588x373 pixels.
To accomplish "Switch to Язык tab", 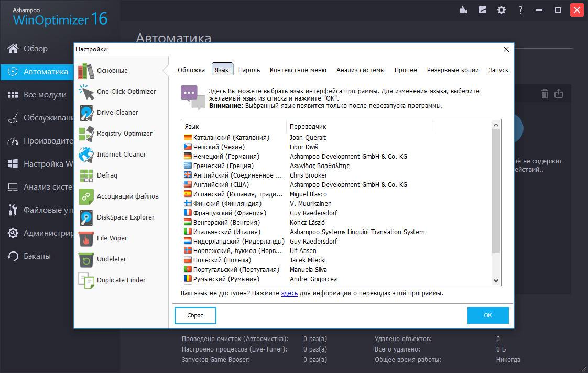I will tap(222, 70).
